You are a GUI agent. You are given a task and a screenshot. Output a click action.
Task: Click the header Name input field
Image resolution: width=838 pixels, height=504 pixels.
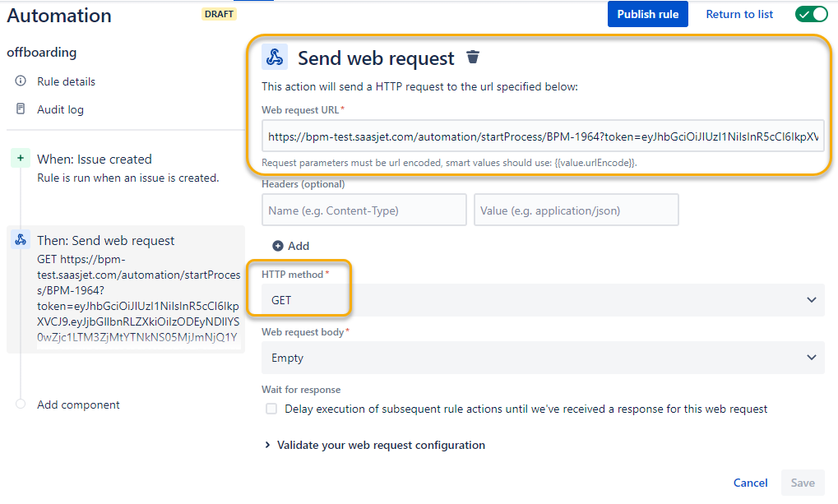pos(364,210)
